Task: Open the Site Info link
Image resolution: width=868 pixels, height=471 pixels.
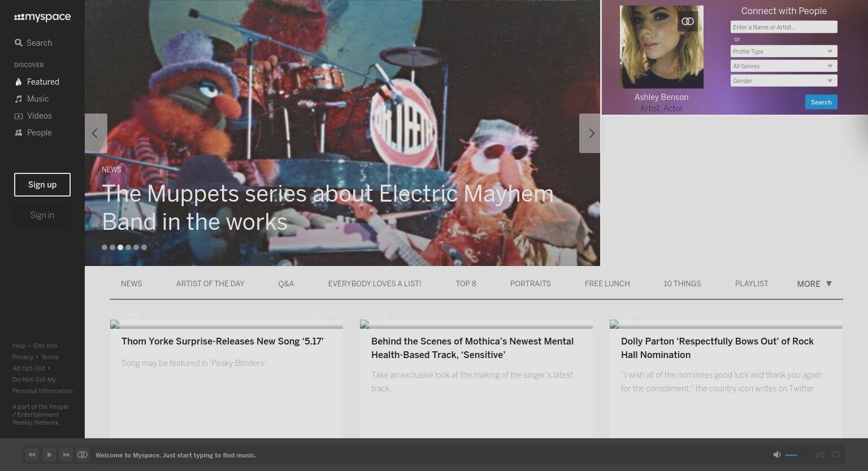Action: [45, 346]
